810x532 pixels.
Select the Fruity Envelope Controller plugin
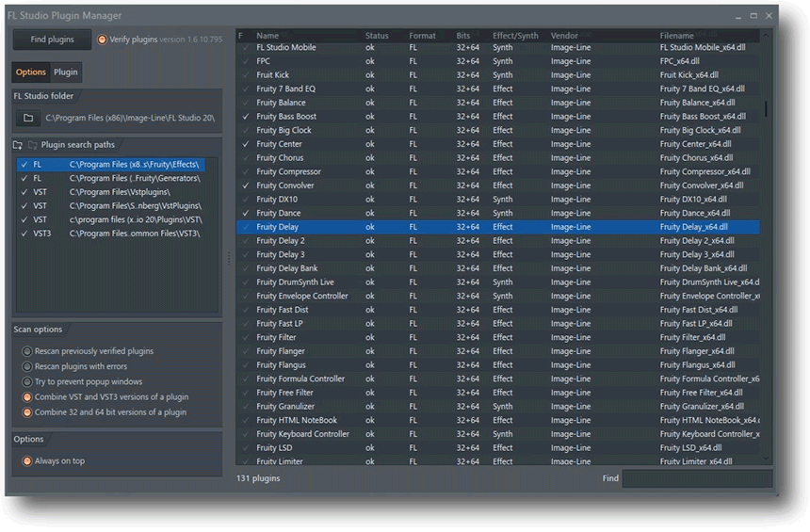coord(498,297)
